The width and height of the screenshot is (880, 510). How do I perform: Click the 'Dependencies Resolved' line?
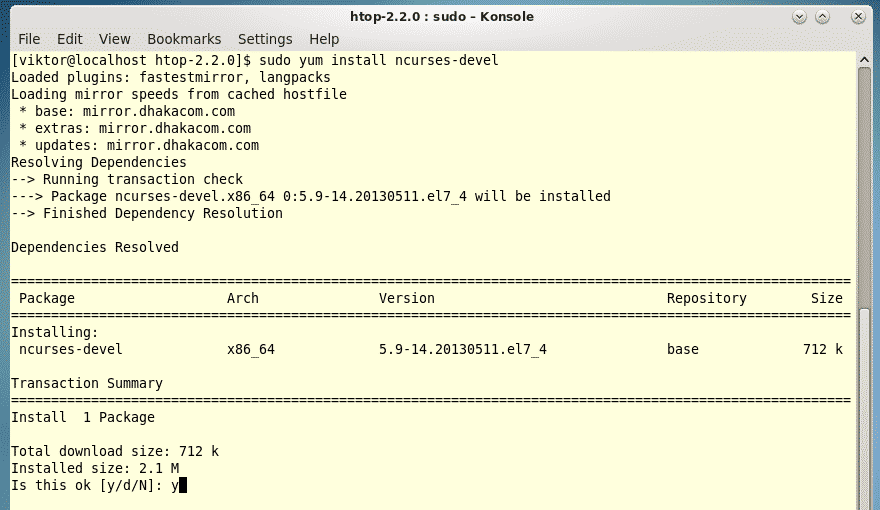coord(95,247)
